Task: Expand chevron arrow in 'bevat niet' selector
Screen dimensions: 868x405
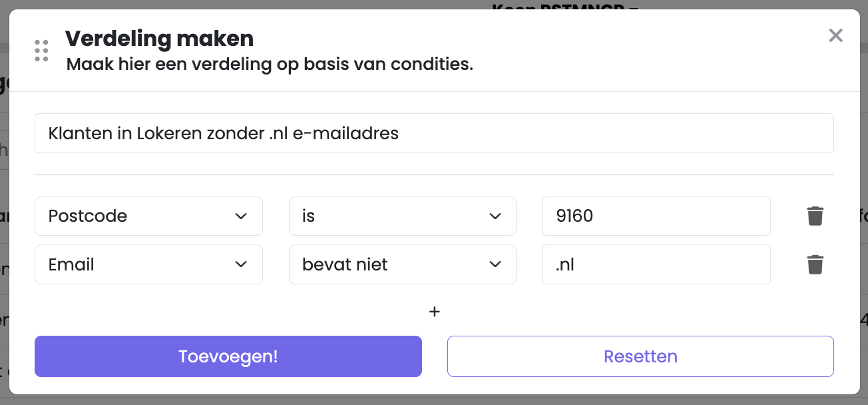Action: tap(495, 264)
